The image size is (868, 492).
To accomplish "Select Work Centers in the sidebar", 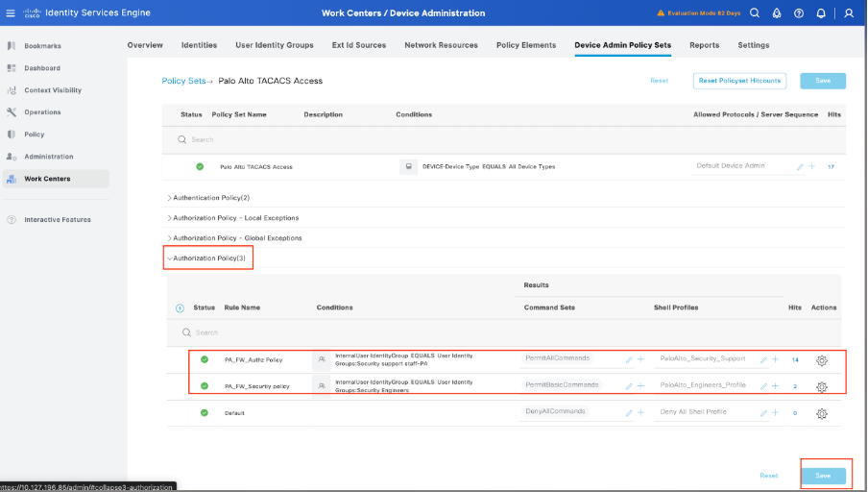I will [56, 179].
